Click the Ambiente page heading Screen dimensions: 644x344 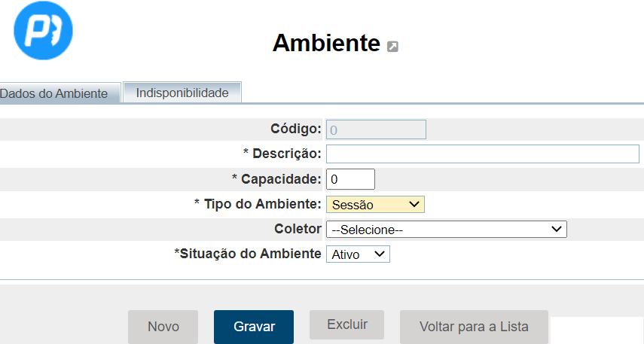click(x=326, y=43)
